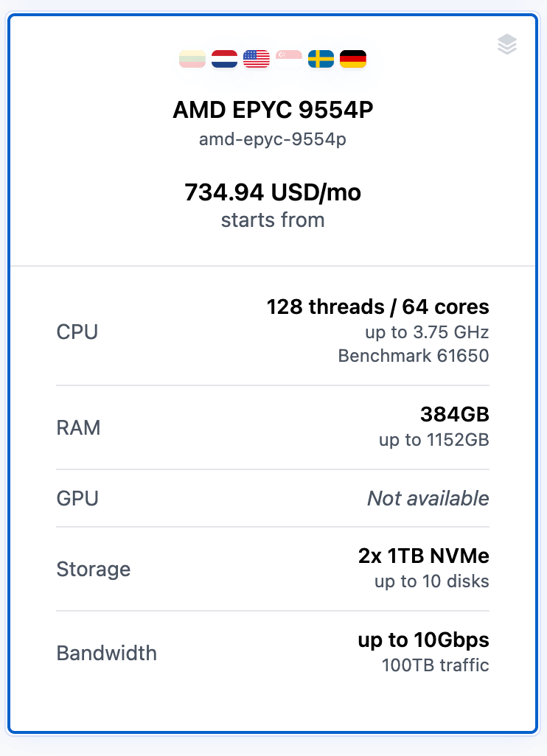
Task: Click the 2x 1TB NVMe value
Action: 424,556
